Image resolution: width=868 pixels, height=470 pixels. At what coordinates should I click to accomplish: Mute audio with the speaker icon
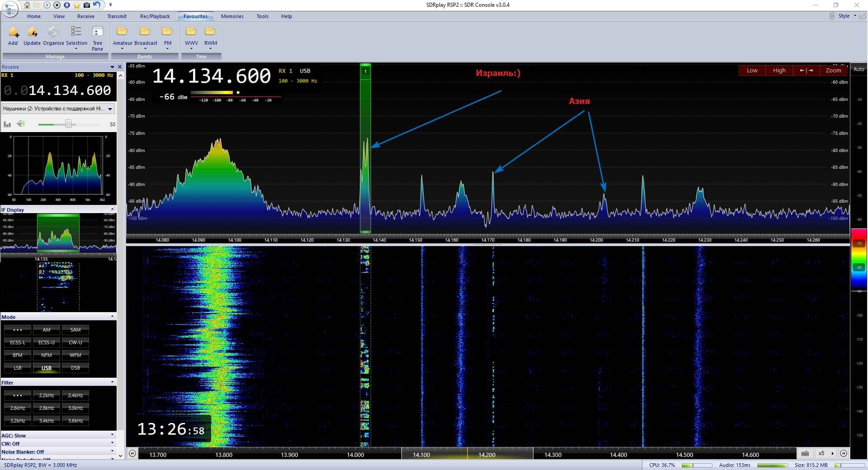tap(21, 124)
